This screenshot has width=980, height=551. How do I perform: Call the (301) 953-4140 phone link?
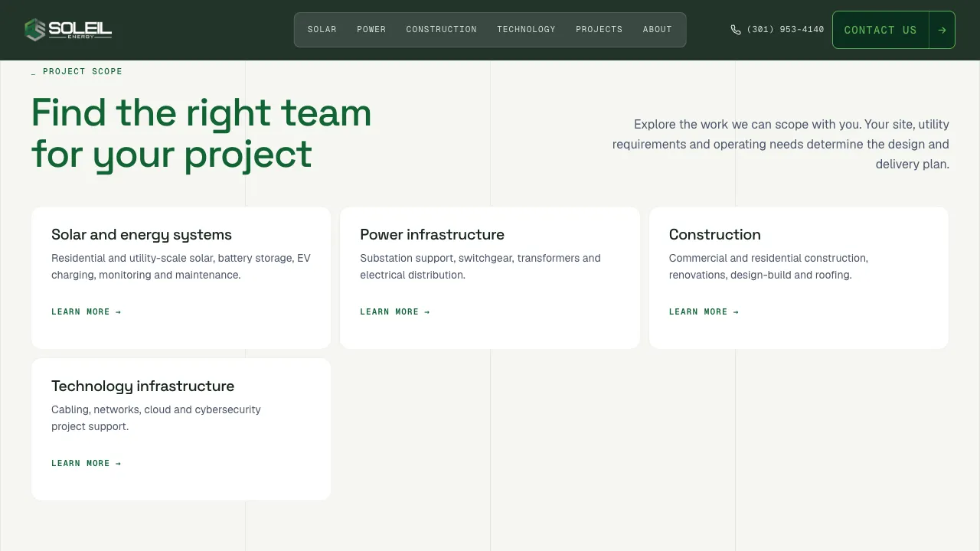coord(777,30)
